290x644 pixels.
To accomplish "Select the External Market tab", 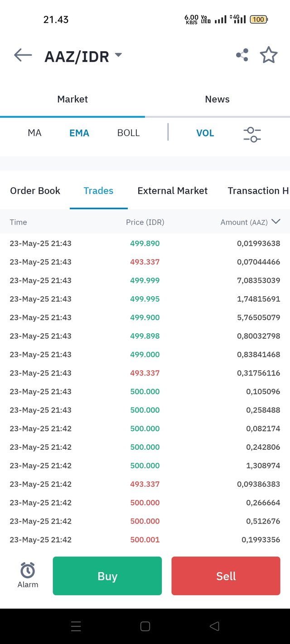I will [x=172, y=191].
